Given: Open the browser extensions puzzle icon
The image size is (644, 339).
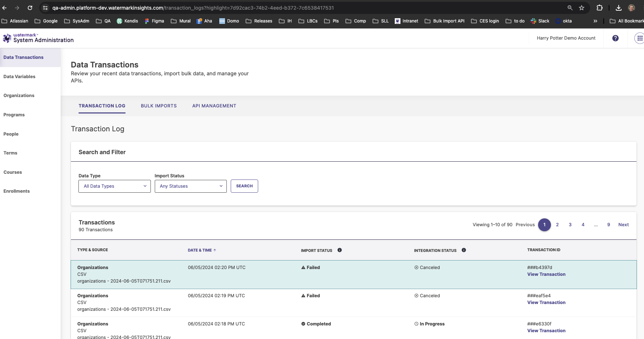Looking at the screenshot, I should point(599,8).
